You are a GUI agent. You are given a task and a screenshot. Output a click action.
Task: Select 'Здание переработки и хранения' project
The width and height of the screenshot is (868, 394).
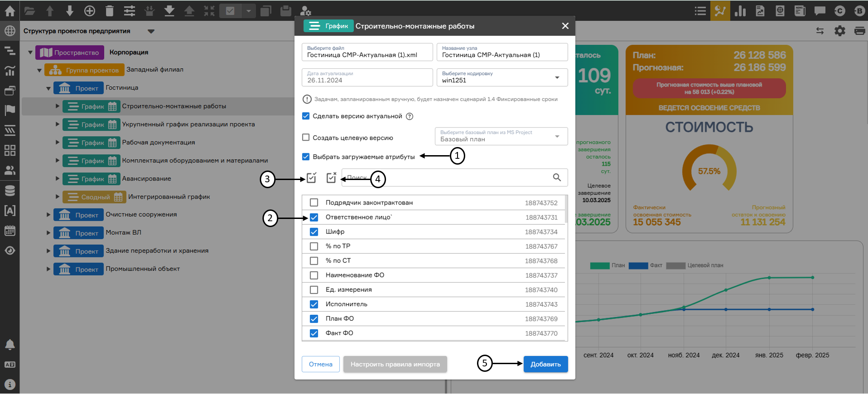pyautogui.click(x=157, y=251)
